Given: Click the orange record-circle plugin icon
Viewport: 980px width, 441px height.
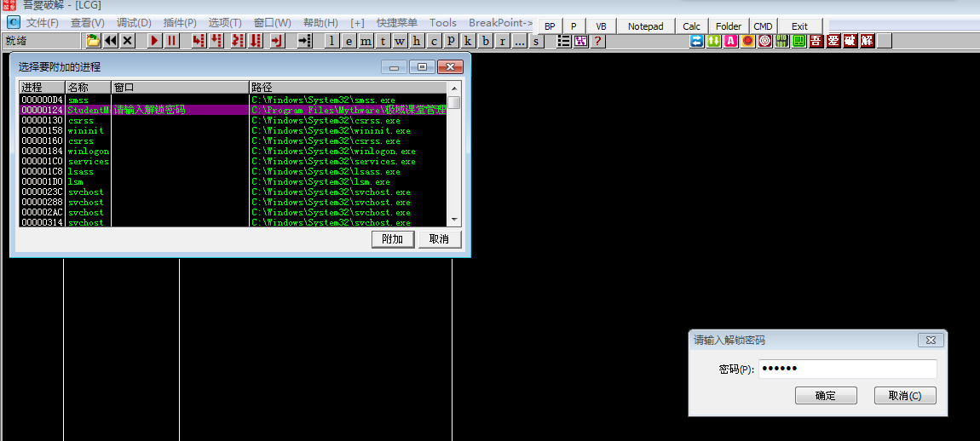Looking at the screenshot, I should coord(747,41).
